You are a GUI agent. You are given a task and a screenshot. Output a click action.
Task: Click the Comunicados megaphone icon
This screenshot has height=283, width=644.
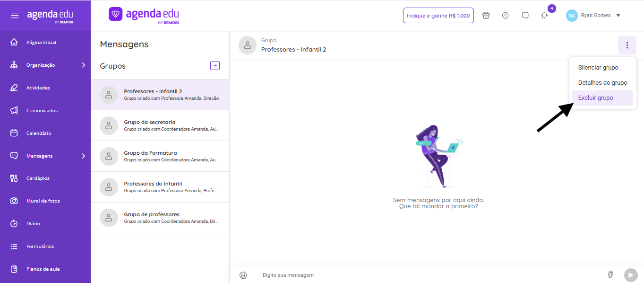coord(14,110)
